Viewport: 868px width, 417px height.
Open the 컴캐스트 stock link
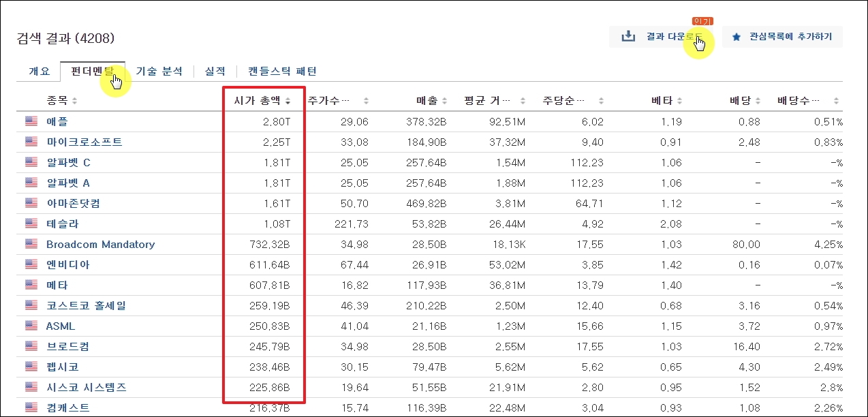coord(67,407)
